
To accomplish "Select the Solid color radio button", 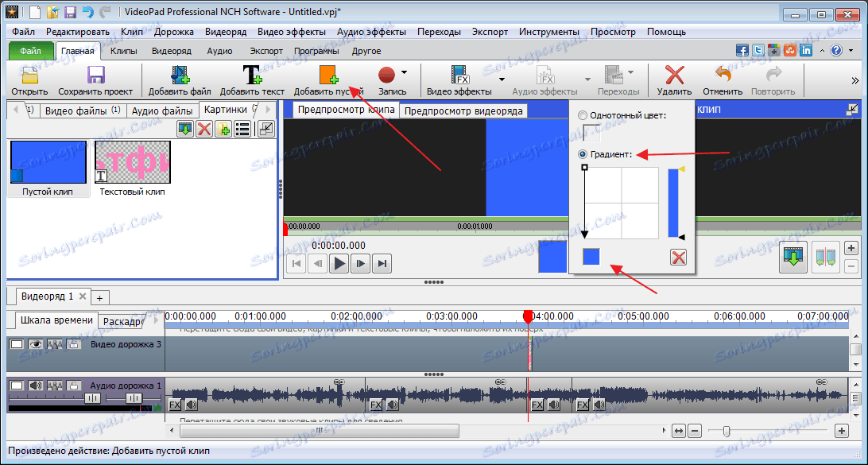I will tap(583, 115).
